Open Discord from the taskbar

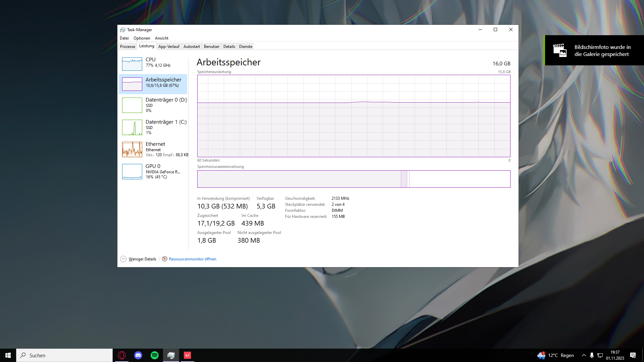coord(138,355)
